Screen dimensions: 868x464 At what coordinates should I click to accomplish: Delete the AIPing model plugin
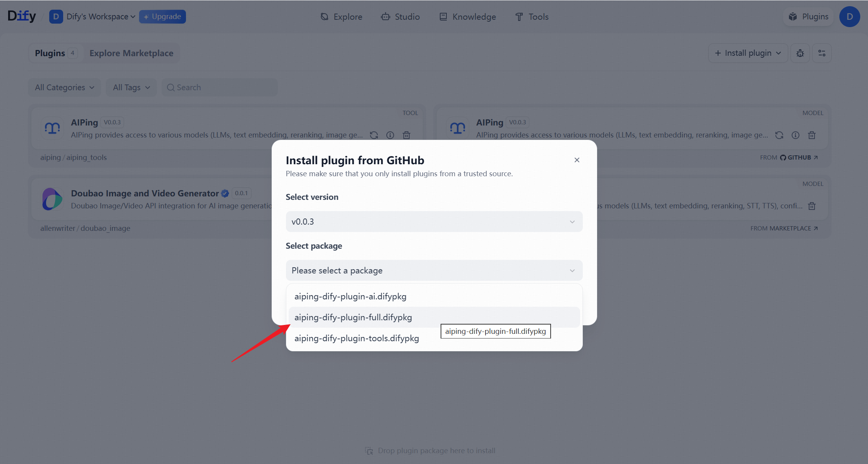812,135
